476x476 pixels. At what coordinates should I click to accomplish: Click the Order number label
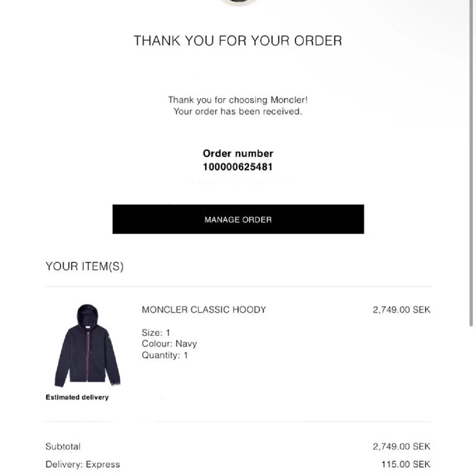[x=238, y=153]
